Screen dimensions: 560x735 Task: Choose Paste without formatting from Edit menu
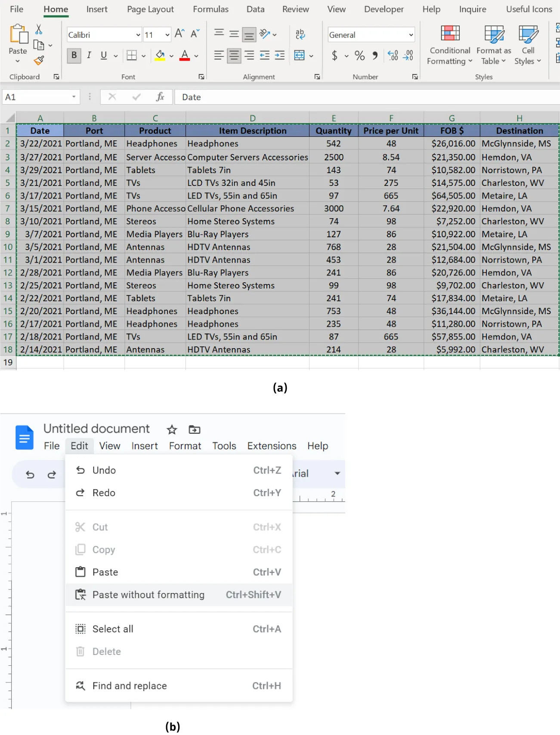pos(149,595)
